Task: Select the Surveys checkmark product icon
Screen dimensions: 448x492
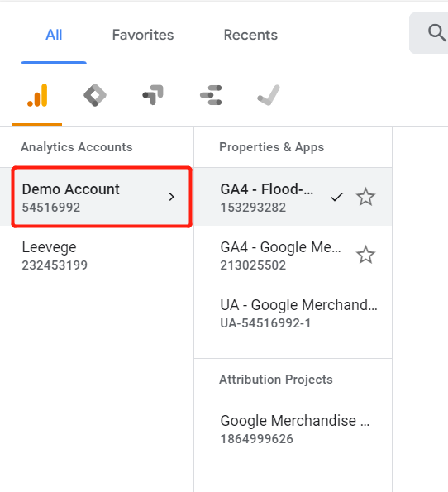Action: 269,95
